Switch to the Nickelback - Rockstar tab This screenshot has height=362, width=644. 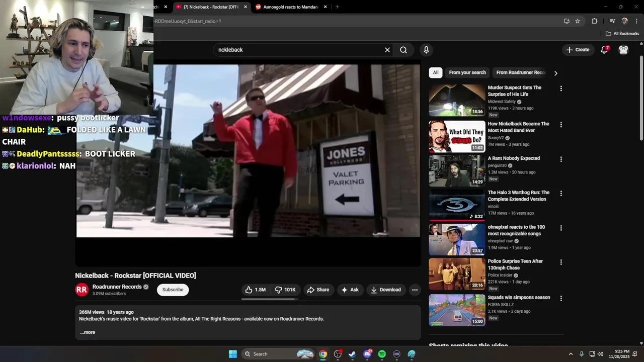coord(210,7)
